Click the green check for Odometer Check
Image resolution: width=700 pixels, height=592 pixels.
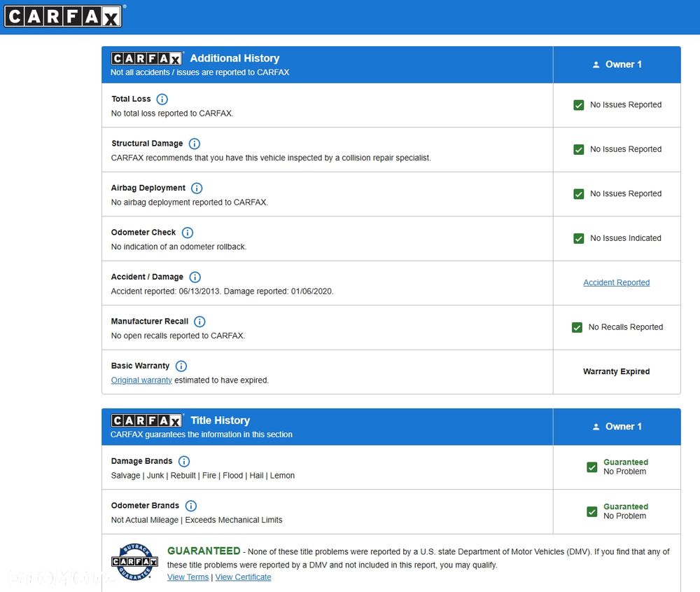click(x=579, y=238)
